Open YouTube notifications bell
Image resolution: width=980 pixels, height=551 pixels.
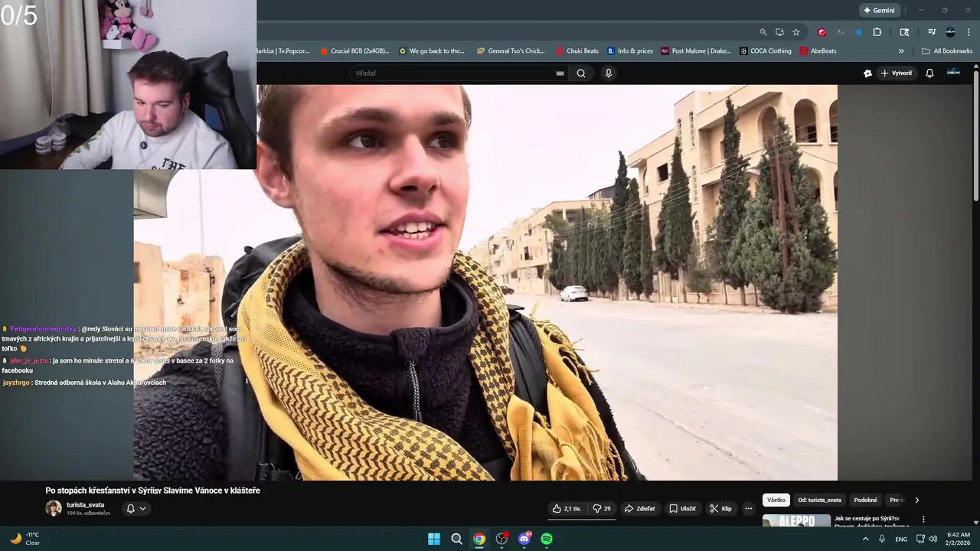pyautogui.click(x=929, y=73)
